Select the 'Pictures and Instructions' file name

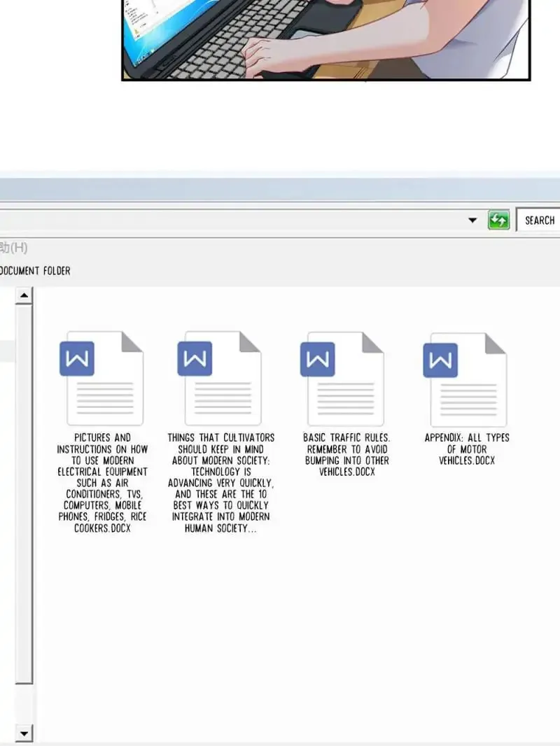(x=102, y=482)
